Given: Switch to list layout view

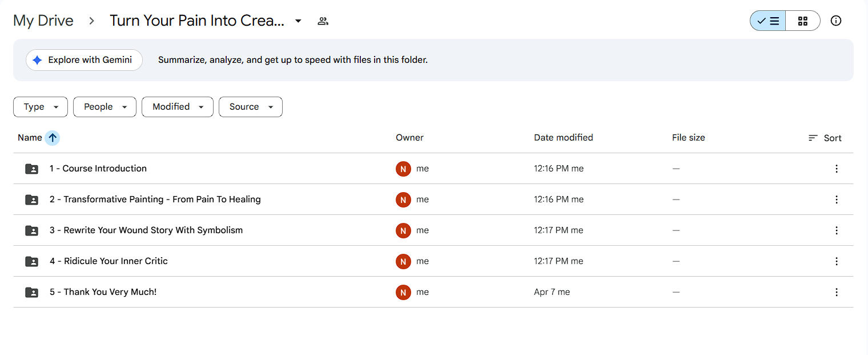Looking at the screenshot, I should [768, 21].
